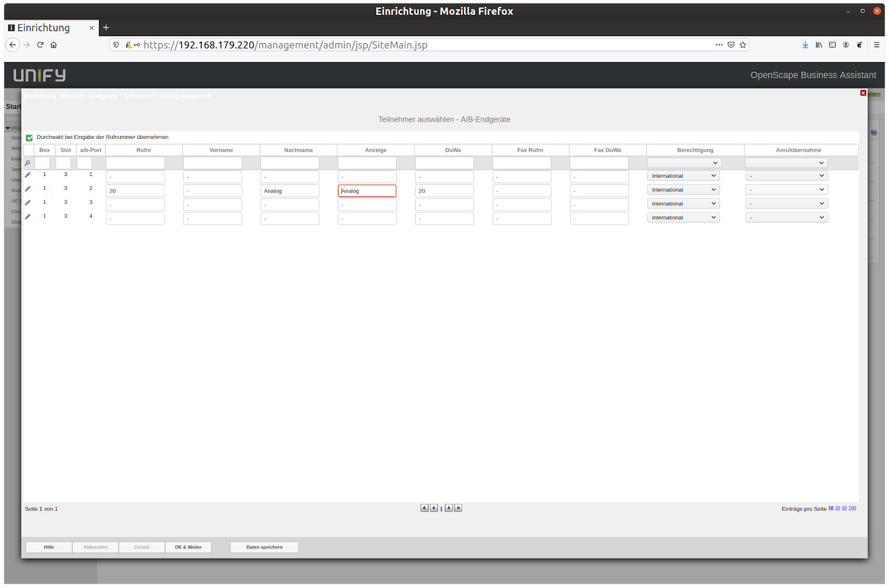The image size is (889, 588).
Task: Click the browser URL address bar
Action: pyautogui.click(x=428, y=45)
